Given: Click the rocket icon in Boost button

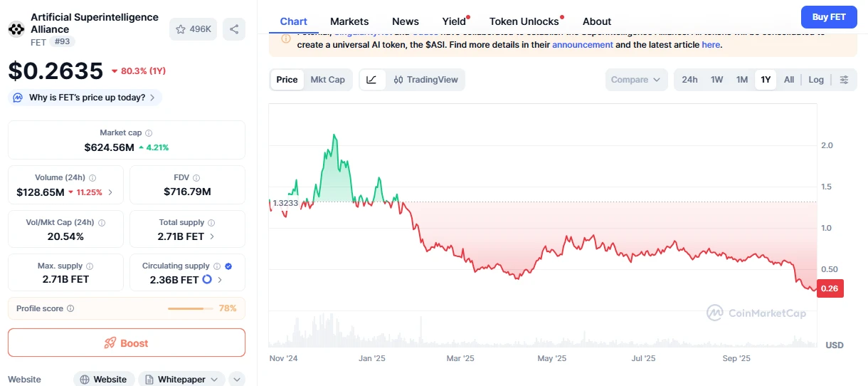Looking at the screenshot, I should [110, 343].
